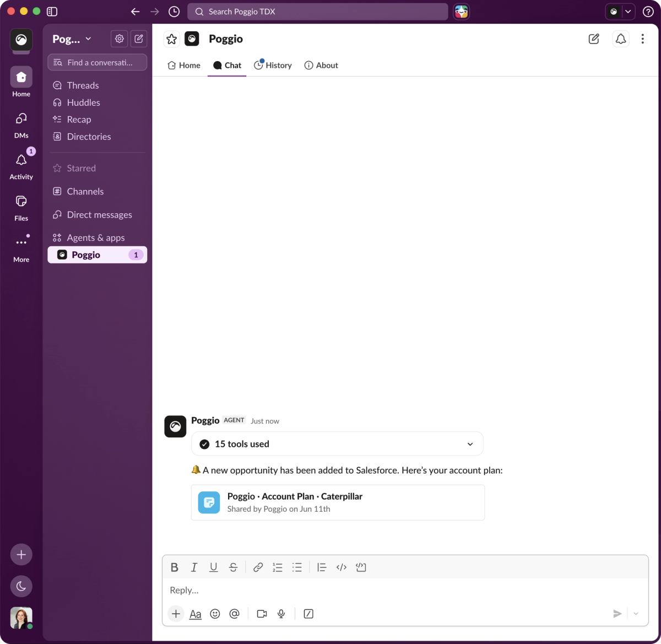Click the Poggio title in the header

coord(226,39)
